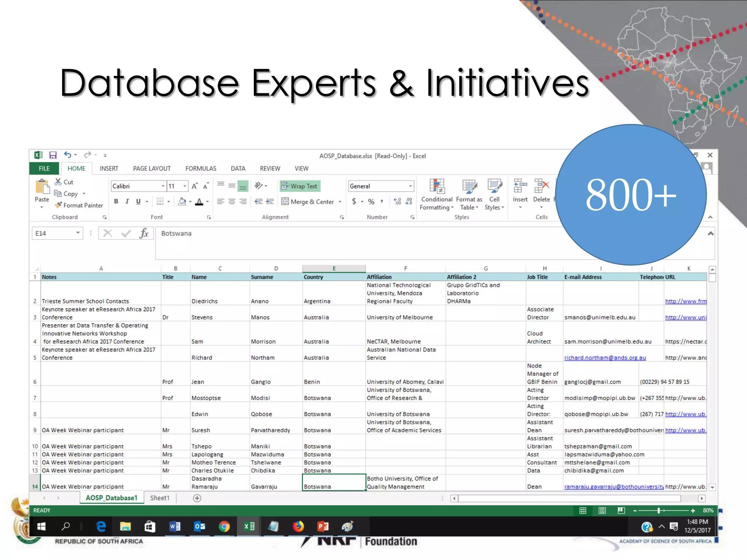Switch to the INSERT ribbon tab
747x560 pixels.
(x=109, y=168)
